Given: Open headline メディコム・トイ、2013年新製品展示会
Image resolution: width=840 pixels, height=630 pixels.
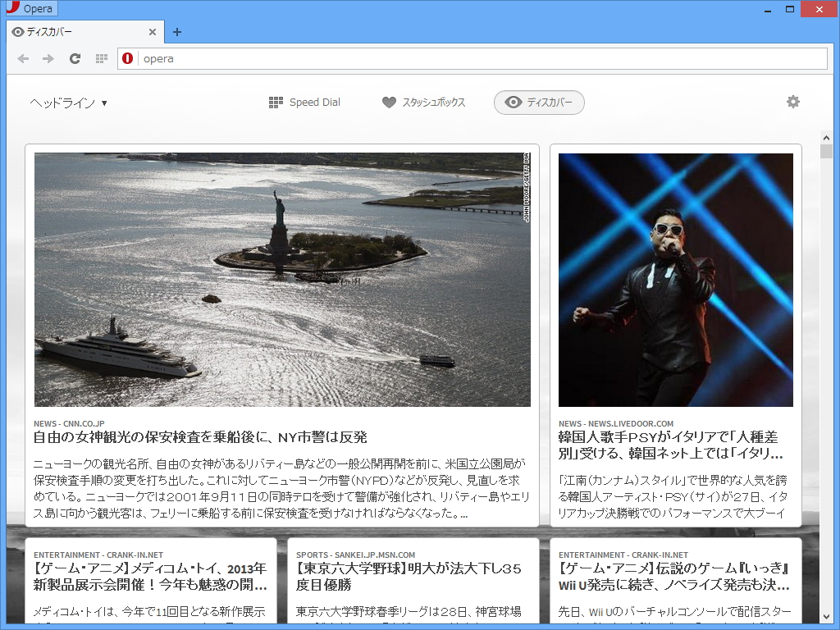Looking at the screenshot, I should tap(150, 577).
